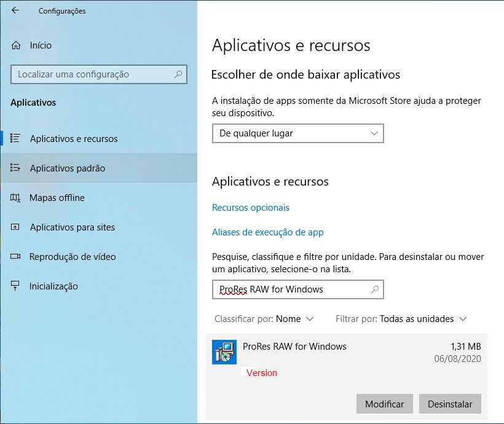This screenshot has width=504, height=424.
Task: Click the back arrow in Configurações
Action: pyautogui.click(x=15, y=10)
